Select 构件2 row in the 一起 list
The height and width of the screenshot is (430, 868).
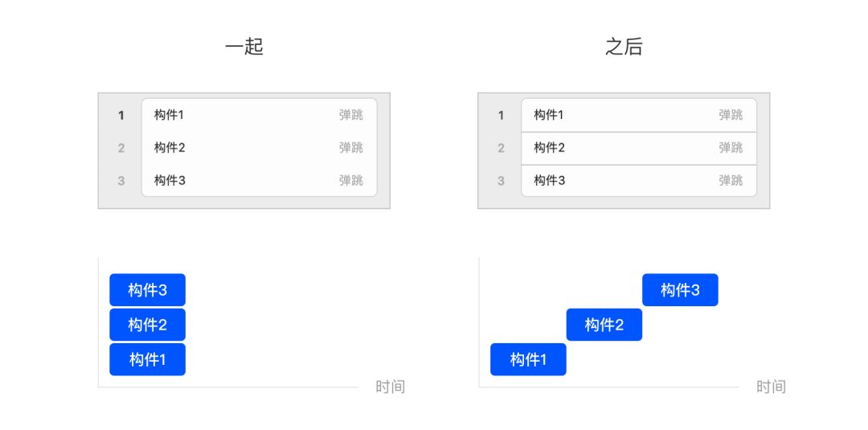pos(259,148)
